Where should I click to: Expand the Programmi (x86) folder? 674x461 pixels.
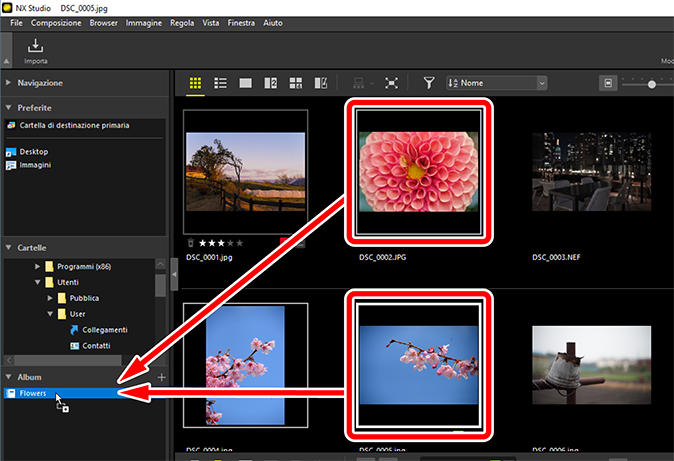[37, 267]
